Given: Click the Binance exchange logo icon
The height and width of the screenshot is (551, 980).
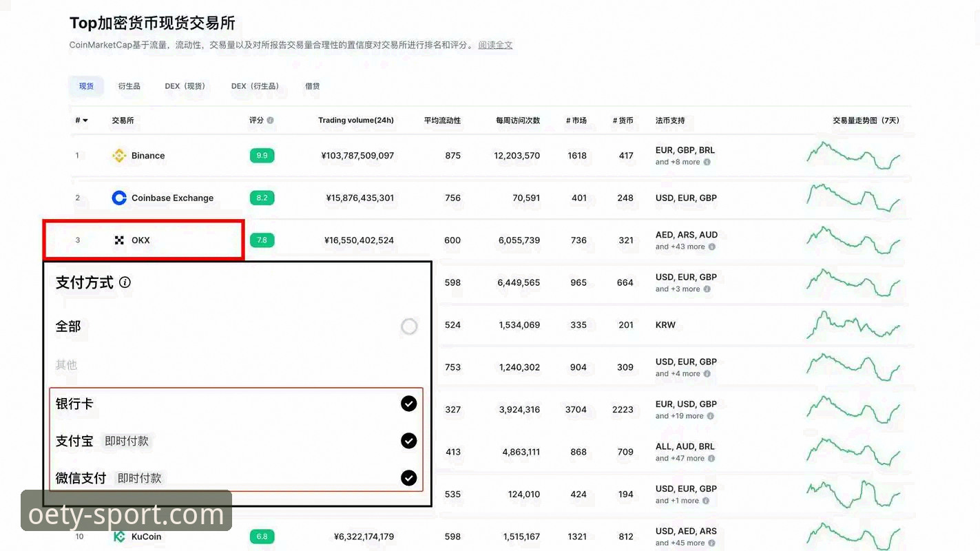Looking at the screenshot, I should [119, 156].
